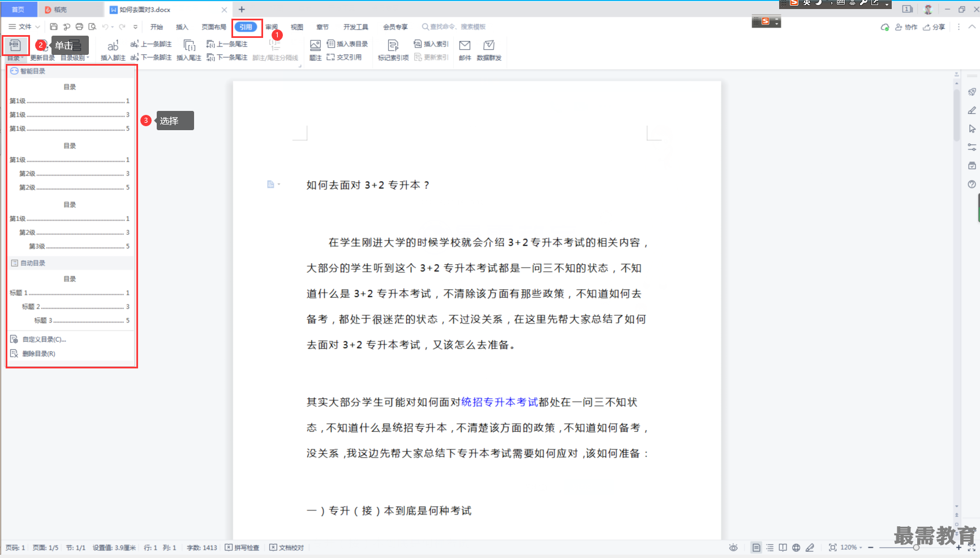Switch to the 视图 ribbon tab
This screenshot has height=558, width=980.
click(x=297, y=27)
